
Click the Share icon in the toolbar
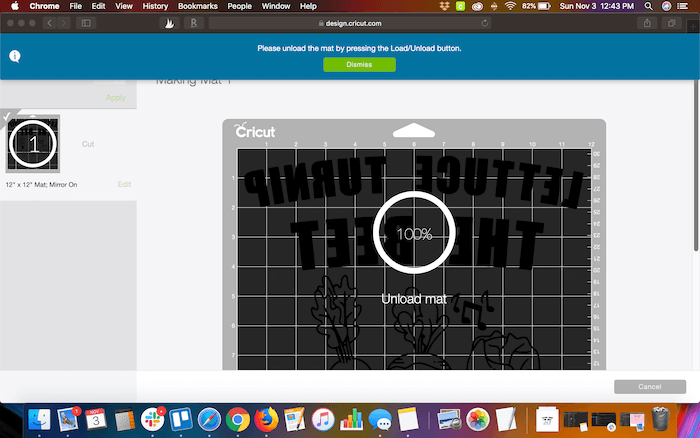coord(647,23)
